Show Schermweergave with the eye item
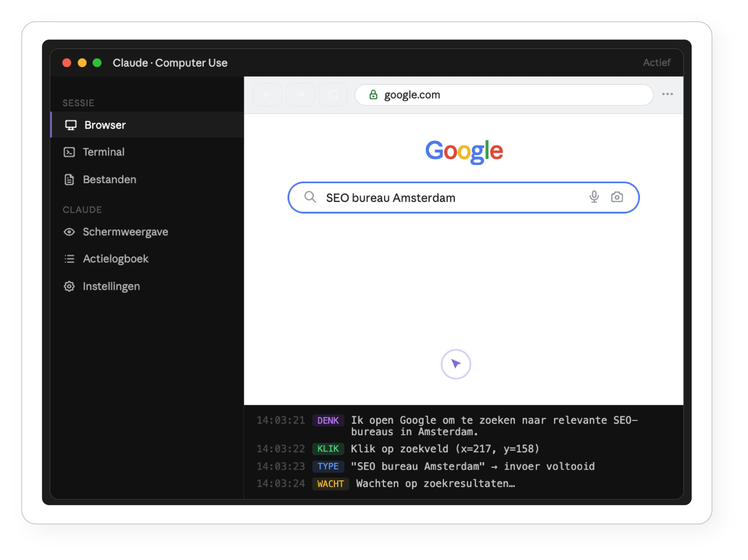Image resolution: width=748 pixels, height=560 pixels. pos(147,232)
